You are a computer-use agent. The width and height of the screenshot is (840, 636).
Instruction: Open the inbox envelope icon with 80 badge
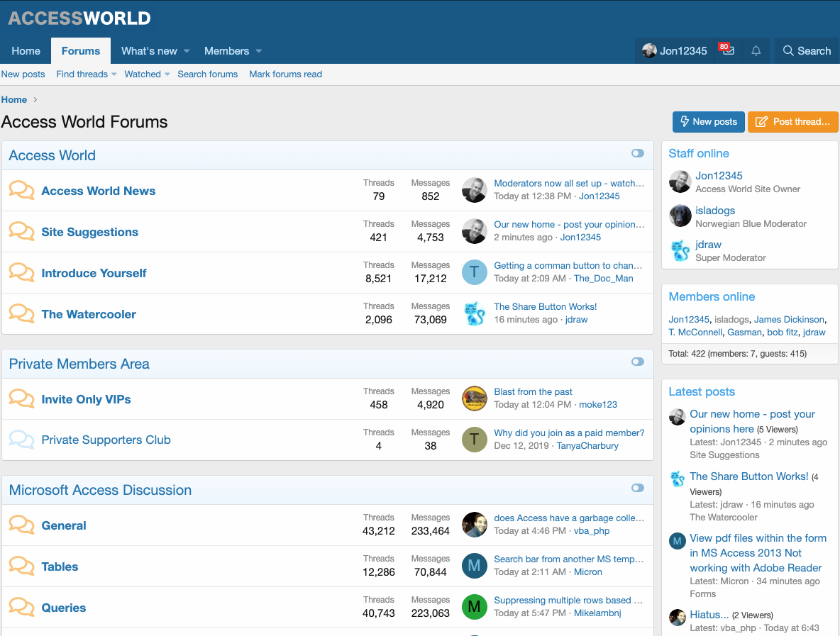(727, 50)
